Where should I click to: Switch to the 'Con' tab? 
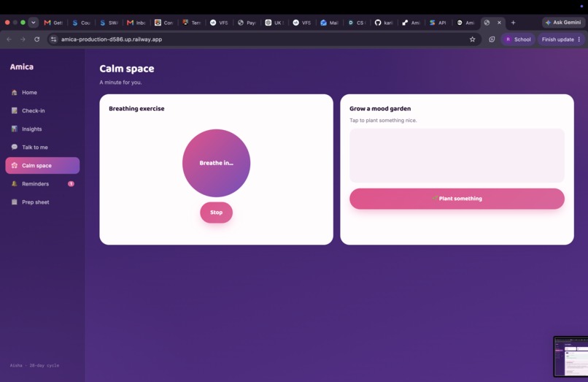click(164, 23)
